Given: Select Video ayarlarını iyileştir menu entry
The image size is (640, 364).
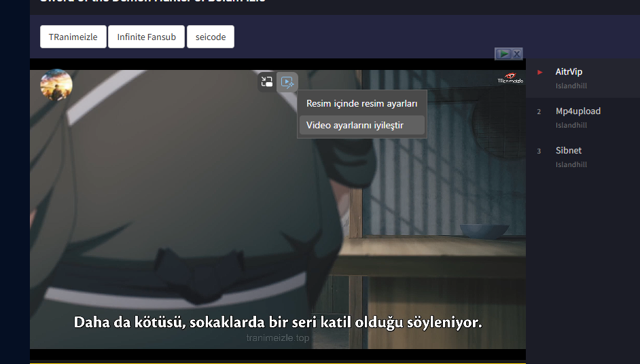Looking at the screenshot, I should click(x=361, y=125).
